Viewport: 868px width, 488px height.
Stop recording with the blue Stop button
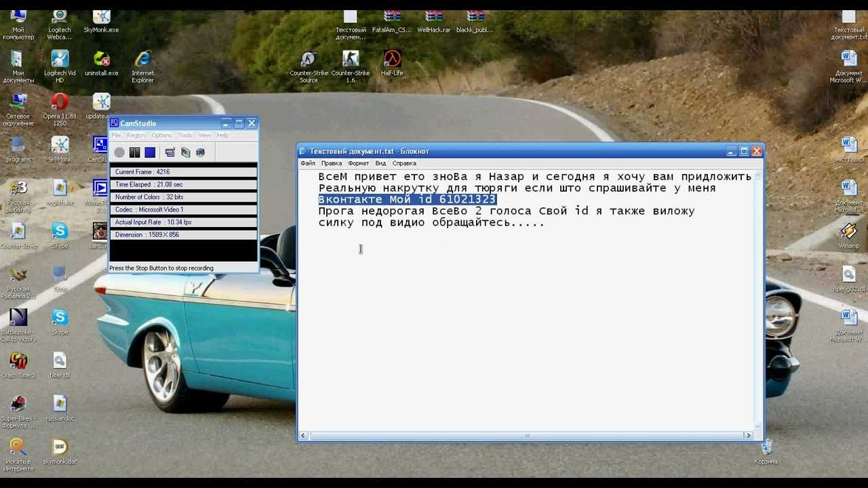click(150, 152)
